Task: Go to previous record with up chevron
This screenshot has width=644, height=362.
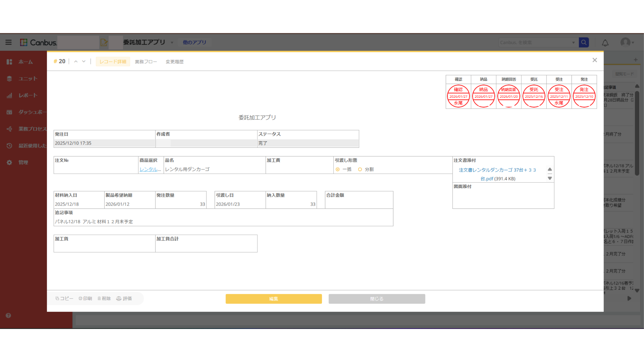Action: [x=76, y=62]
